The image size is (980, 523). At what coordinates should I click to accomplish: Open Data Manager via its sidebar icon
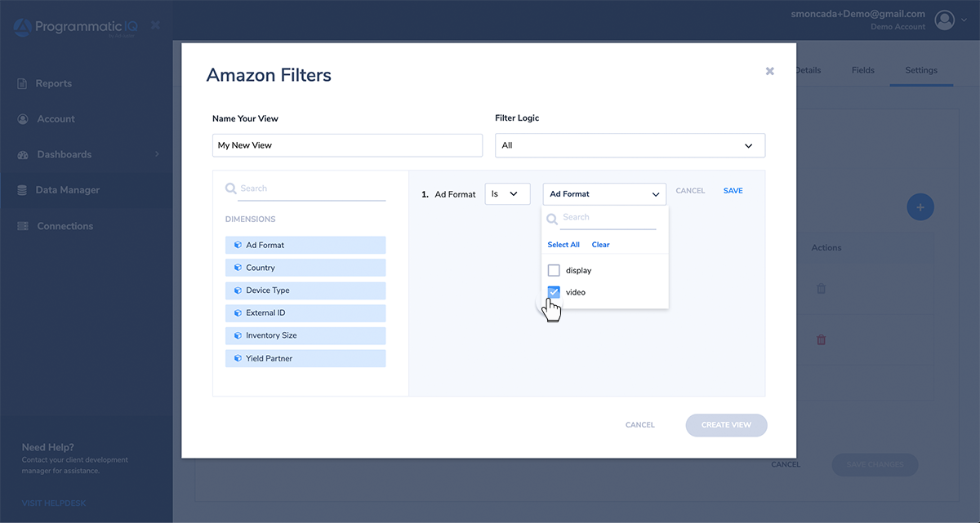pos(23,190)
